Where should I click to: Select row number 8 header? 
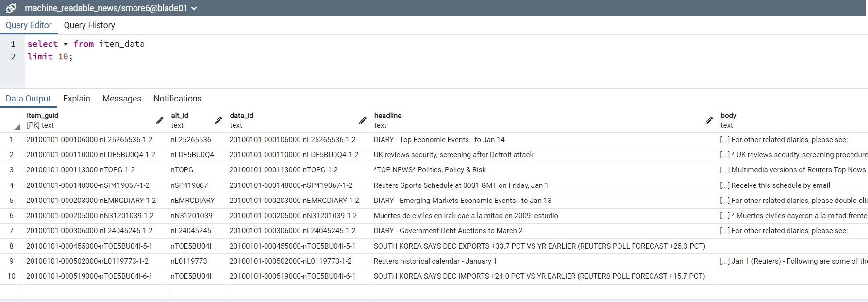click(11, 246)
